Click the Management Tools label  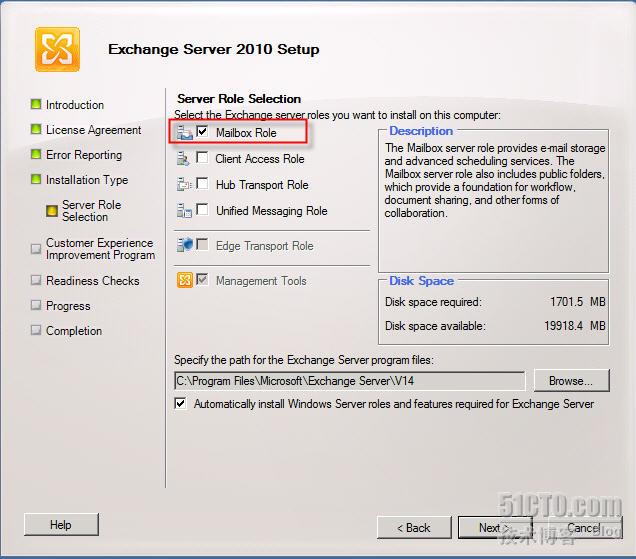pos(261,281)
